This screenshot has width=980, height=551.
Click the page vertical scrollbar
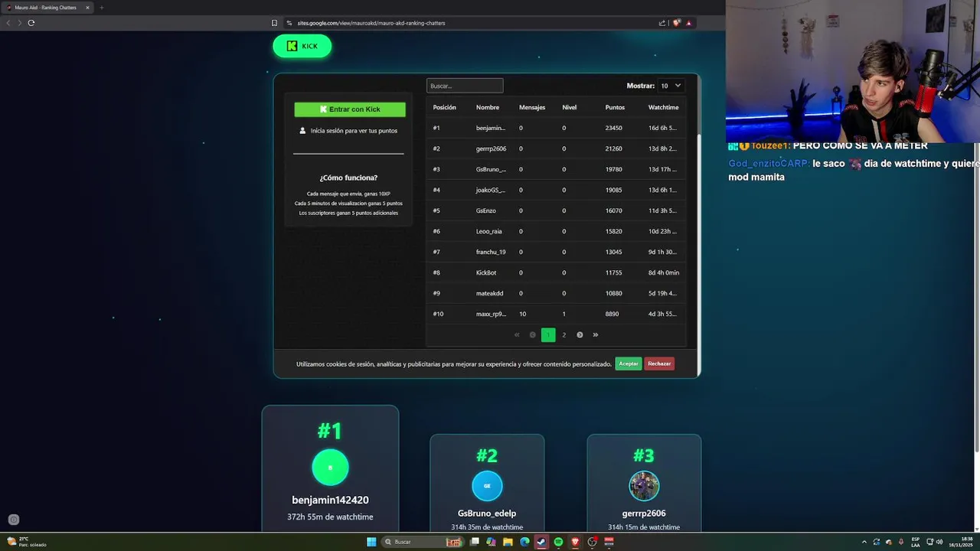click(977, 298)
